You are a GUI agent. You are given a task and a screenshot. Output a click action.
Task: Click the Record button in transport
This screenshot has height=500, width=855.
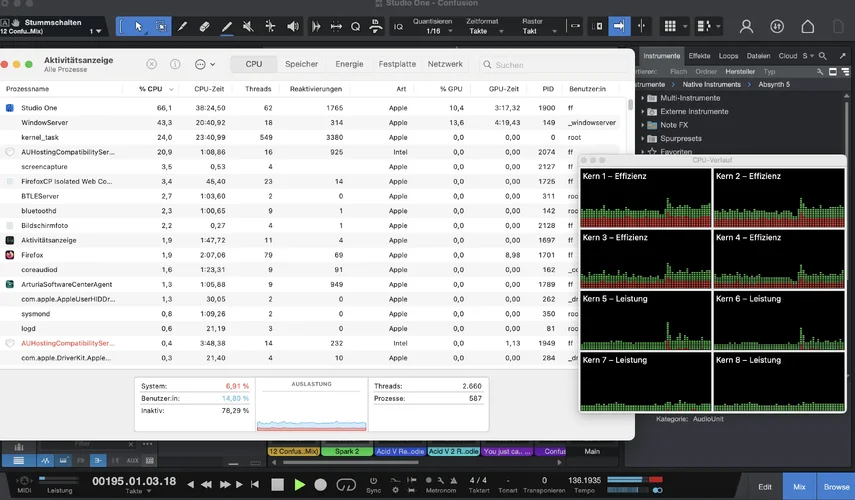tap(321, 485)
